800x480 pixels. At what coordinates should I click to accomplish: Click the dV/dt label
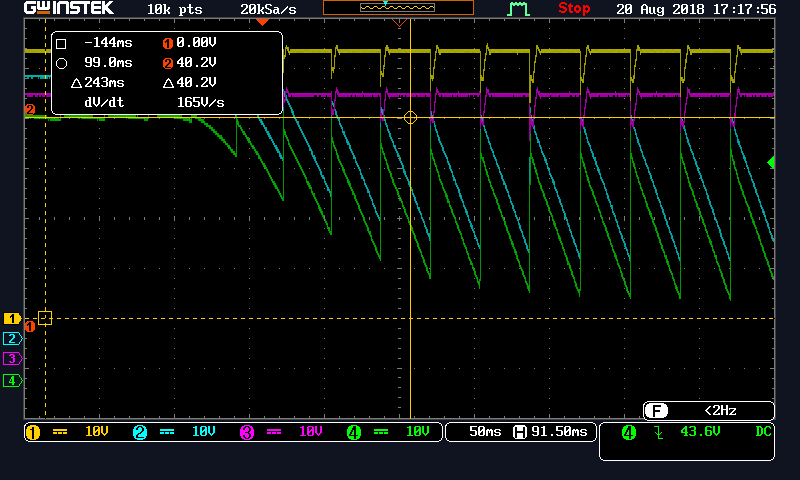[x=104, y=103]
